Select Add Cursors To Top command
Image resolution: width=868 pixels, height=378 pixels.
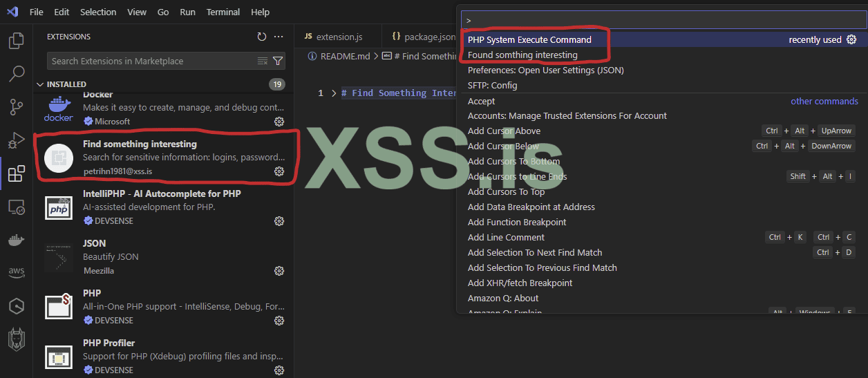point(663,191)
